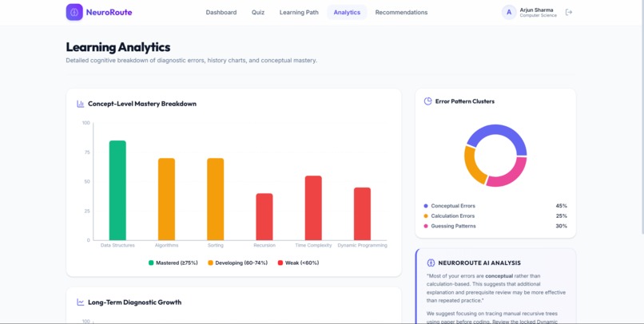Click the 'Guessing Patterns' label
The image size is (644, 324).
coord(453,226)
